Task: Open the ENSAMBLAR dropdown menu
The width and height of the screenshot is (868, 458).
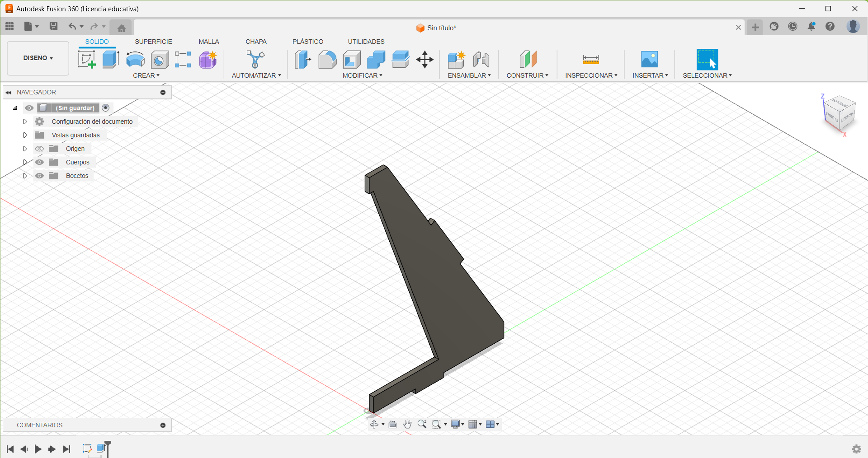Action: point(469,75)
